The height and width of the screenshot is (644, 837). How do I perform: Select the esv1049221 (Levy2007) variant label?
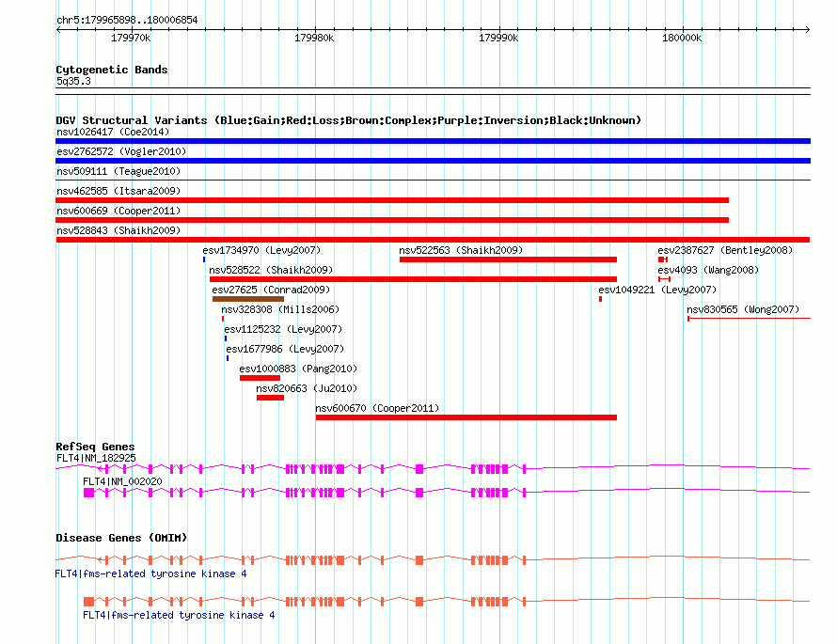[x=657, y=290]
